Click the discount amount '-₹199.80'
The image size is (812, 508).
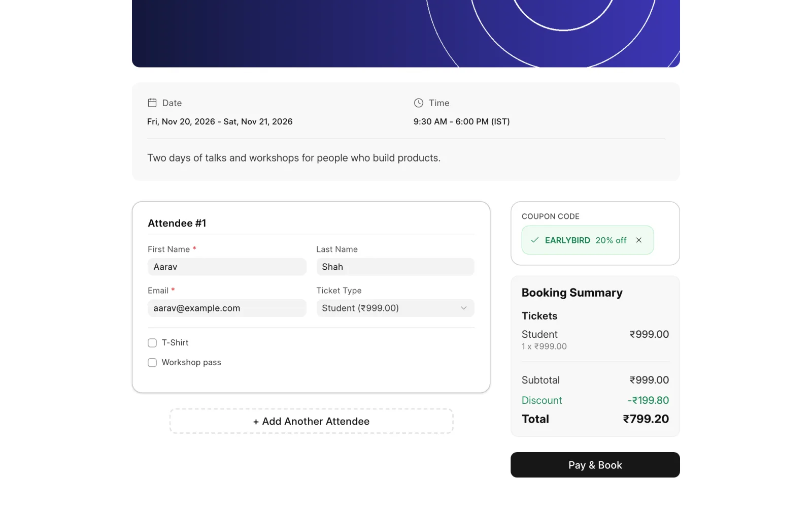pyautogui.click(x=648, y=400)
